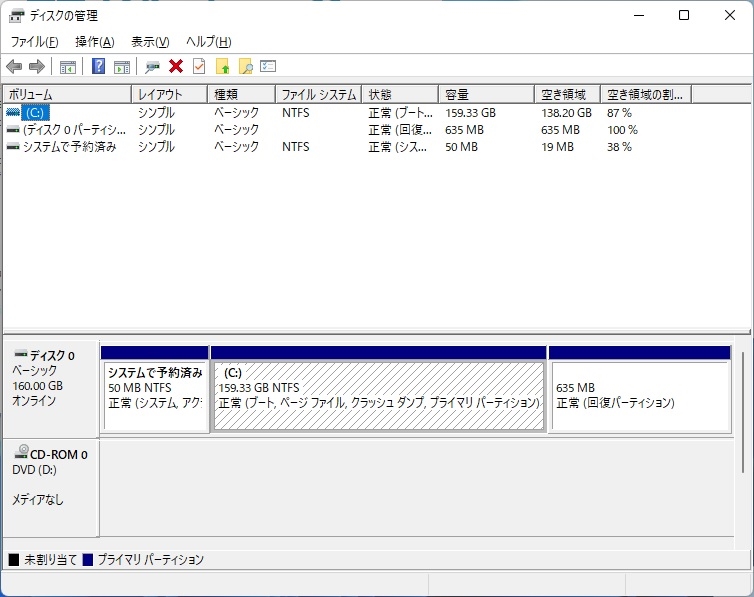Image resolution: width=754 pixels, height=597 pixels.
Task: Open the 操作(A) menu
Action: [95, 42]
